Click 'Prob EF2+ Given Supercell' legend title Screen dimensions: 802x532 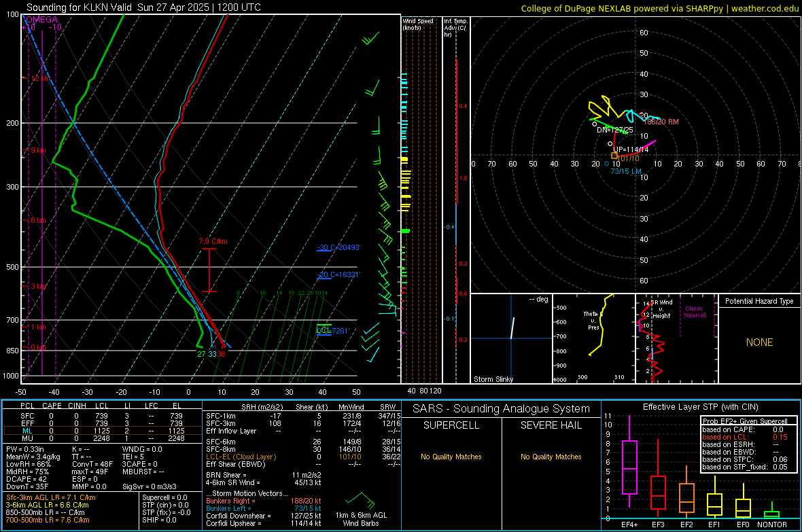tap(745, 421)
